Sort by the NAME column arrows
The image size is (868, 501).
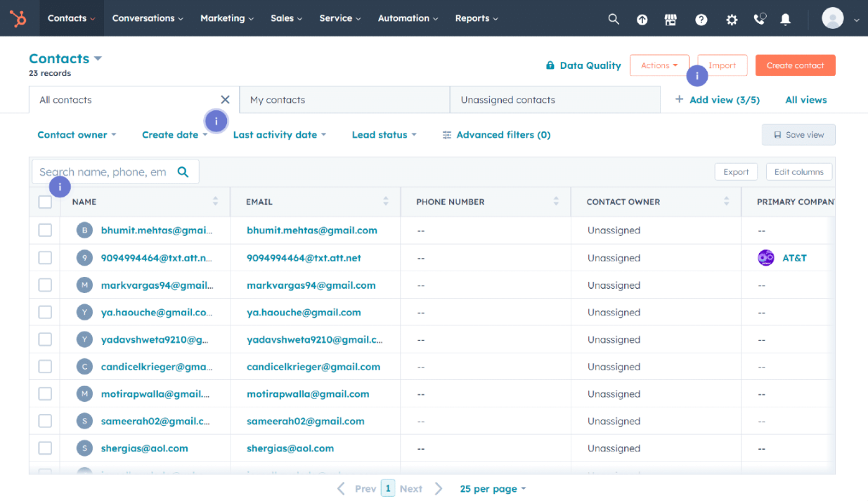coord(215,202)
